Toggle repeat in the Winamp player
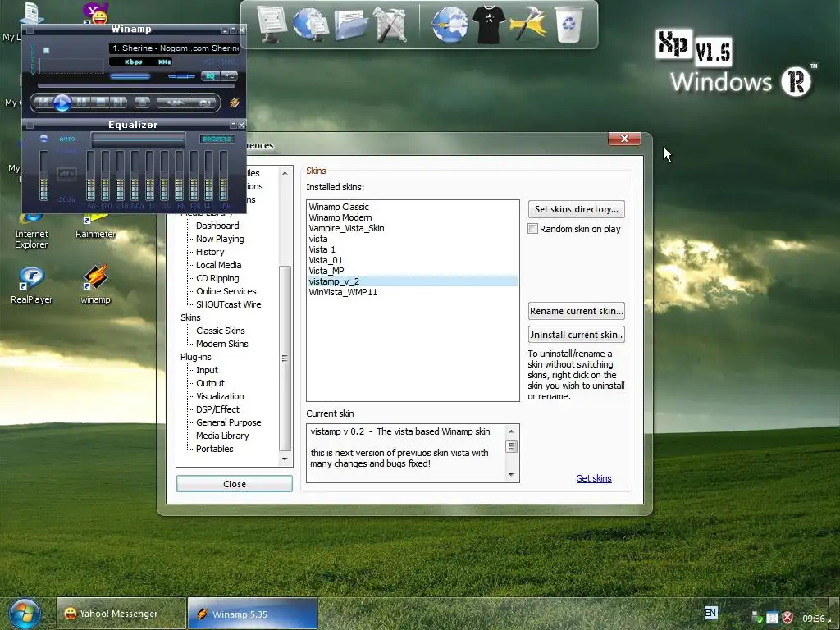This screenshot has width=840, height=630. pos(204,103)
